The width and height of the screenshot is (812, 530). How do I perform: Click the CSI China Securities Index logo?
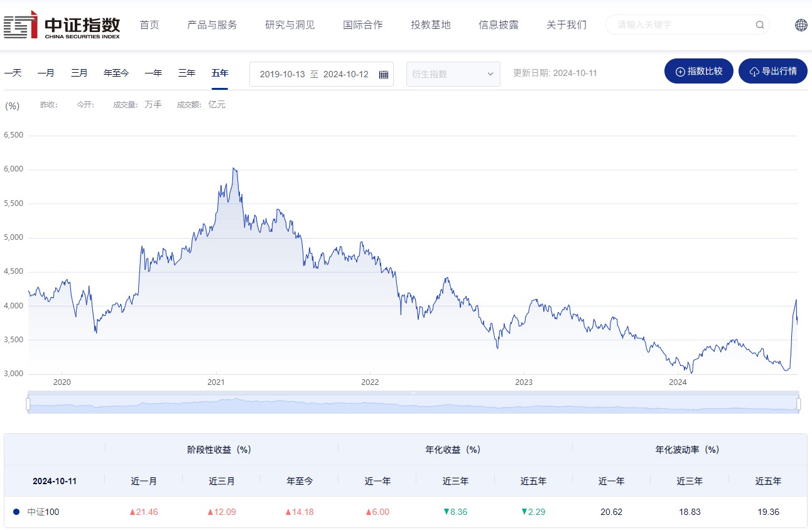coord(62,25)
